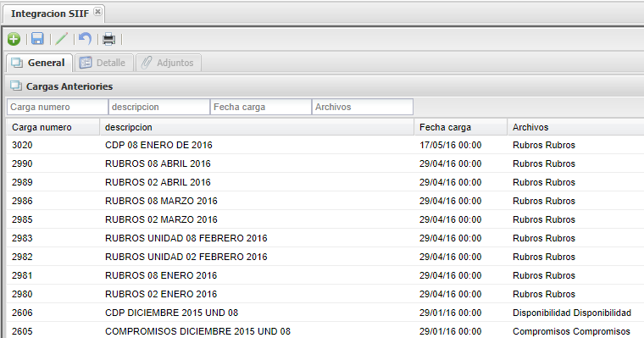
Task: Click the save floppy disk icon
Action: click(37, 39)
